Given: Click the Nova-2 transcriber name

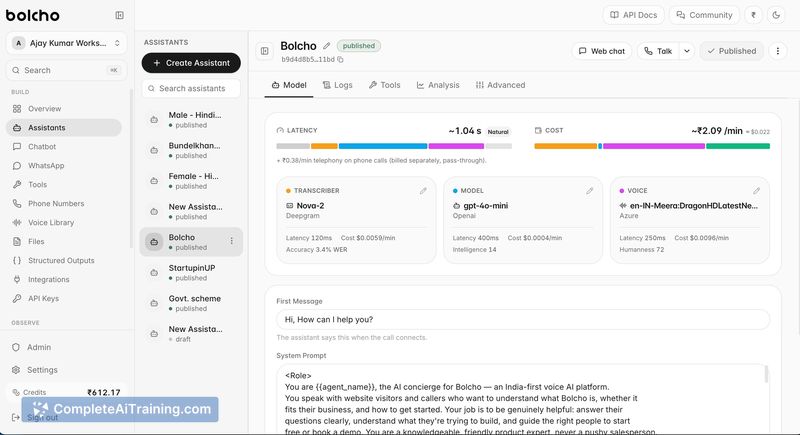Looking at the screenshot, I should [x=310, y=206].
